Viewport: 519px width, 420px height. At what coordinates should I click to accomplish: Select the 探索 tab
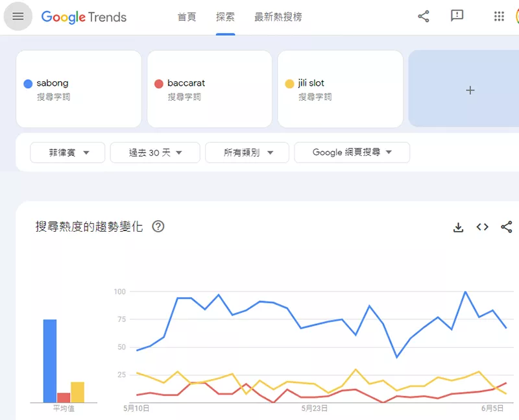click(226, 17)
